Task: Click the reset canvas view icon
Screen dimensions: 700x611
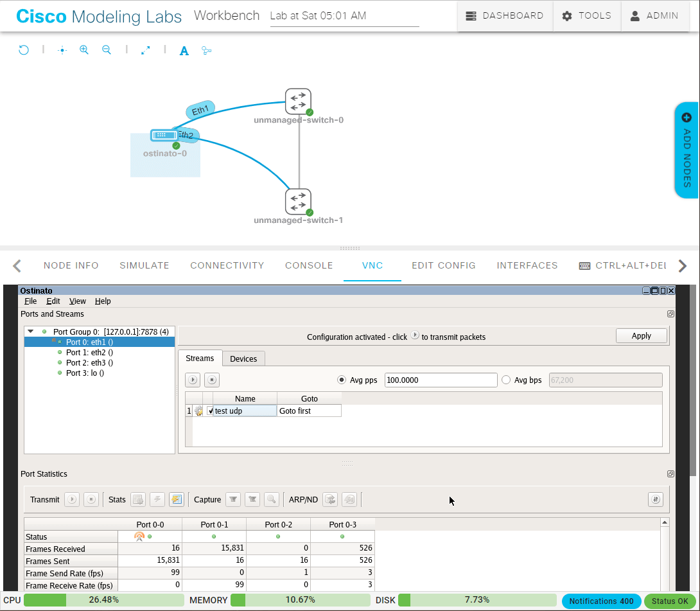Action: [24, 50]
